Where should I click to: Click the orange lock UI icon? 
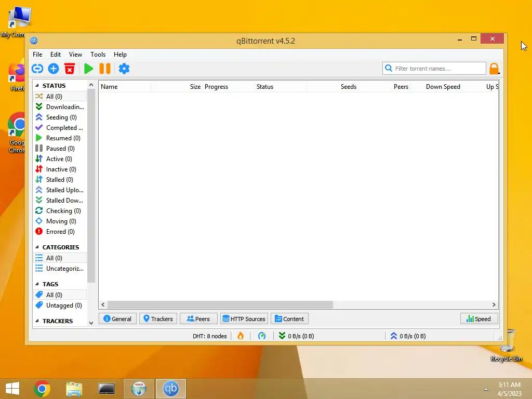tap(494, 69)
